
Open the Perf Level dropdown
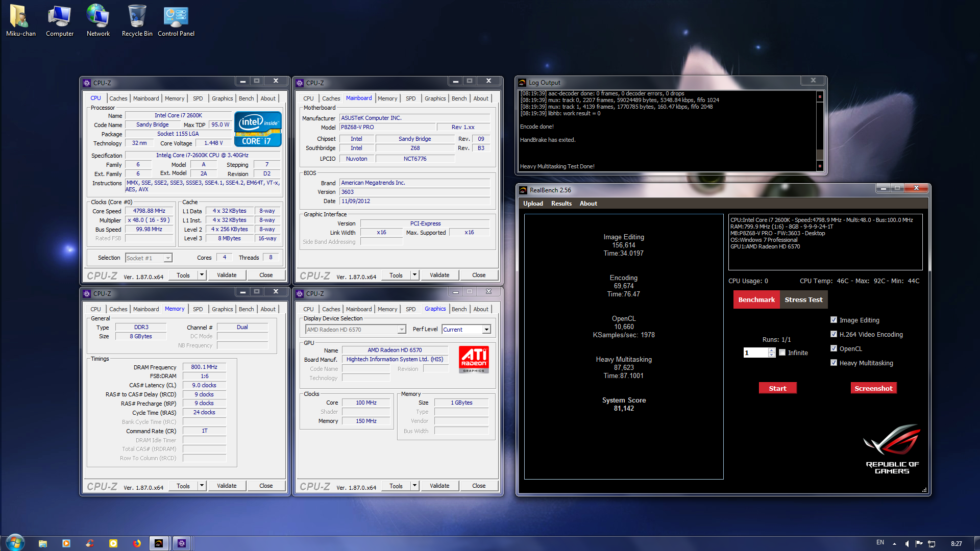pos(486,330)
